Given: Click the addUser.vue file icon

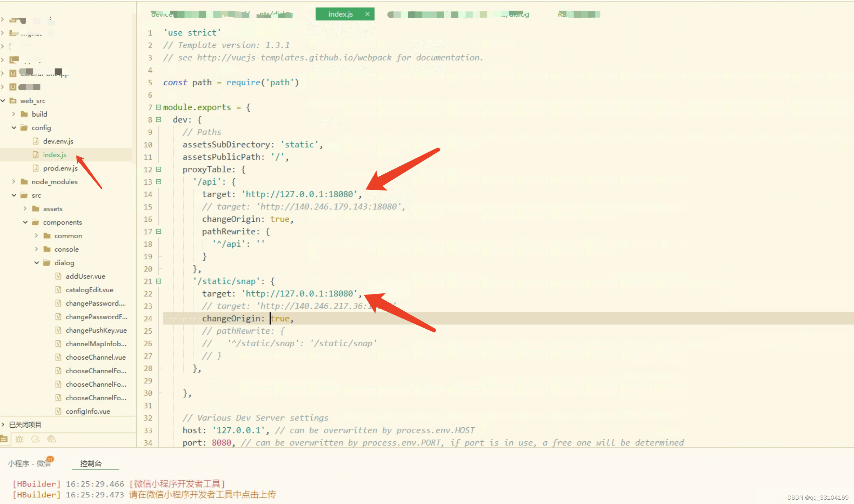Looking at the screenshot, I should (58, 276).
